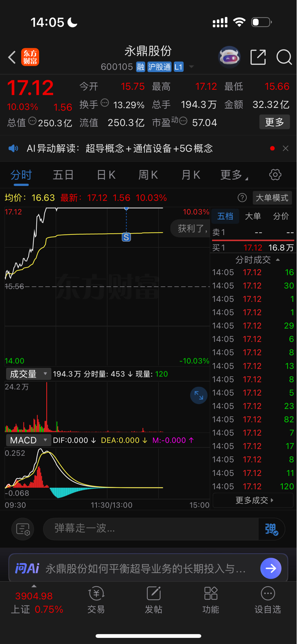Tap trade row with volume 82
297x644 pixels.
(253, 419)
